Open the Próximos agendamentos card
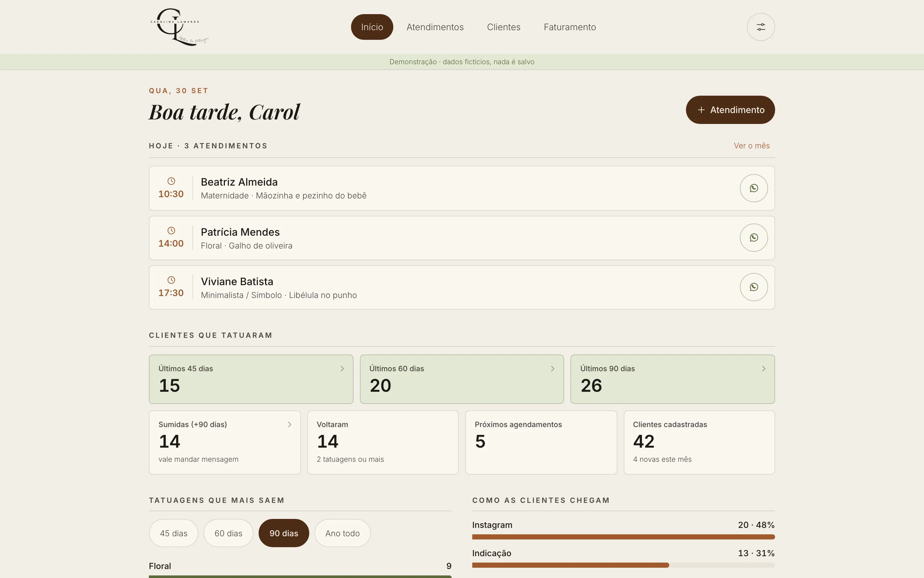The height and width of the screenshot is (578, 924). pyautogui.click(x=541, y=443)
